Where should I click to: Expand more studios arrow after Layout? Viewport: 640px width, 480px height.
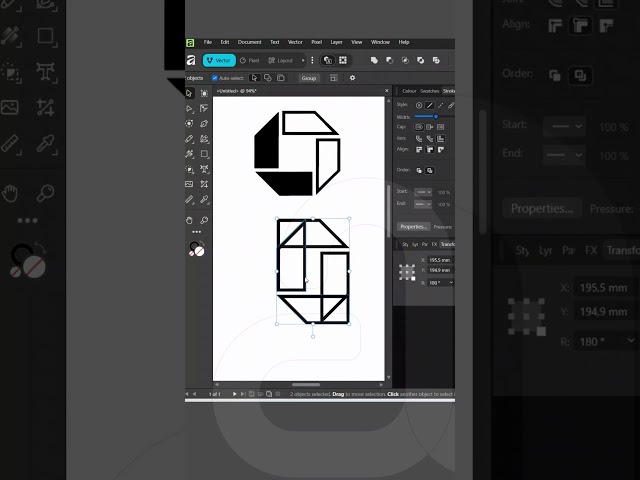pyautogui.click(x=303, y=60)
